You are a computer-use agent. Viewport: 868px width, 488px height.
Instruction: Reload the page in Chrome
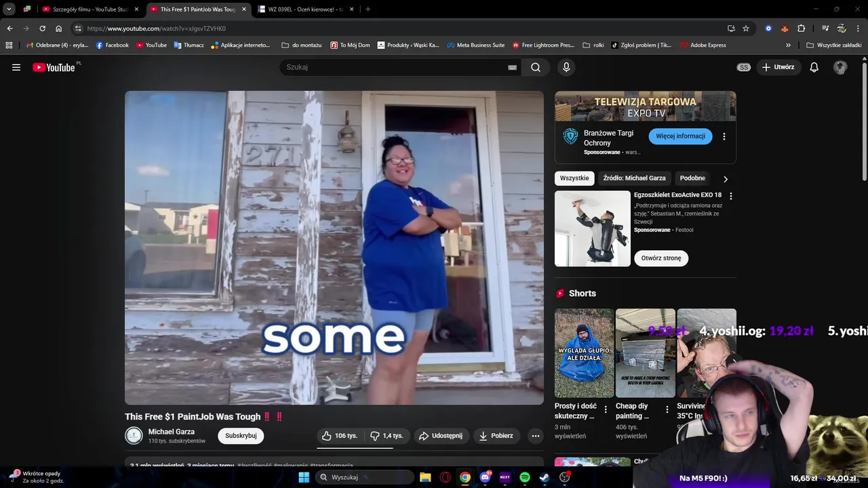click(x=42, y=28)
